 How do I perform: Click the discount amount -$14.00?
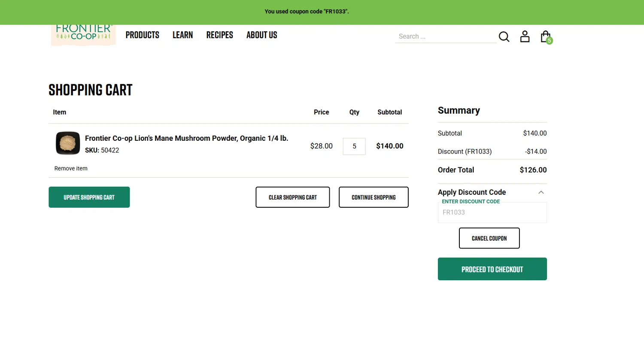(536, 151)
